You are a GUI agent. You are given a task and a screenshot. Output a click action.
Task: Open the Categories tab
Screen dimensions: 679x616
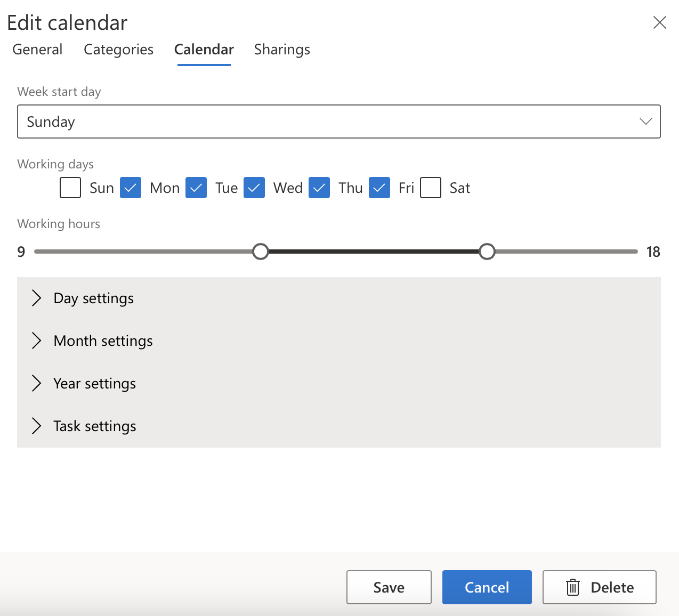(x=118, y=49)
